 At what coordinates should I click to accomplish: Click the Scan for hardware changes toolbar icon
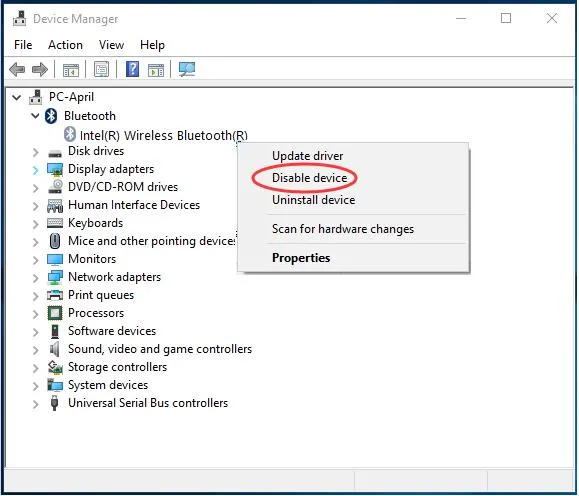click(187, 69)
